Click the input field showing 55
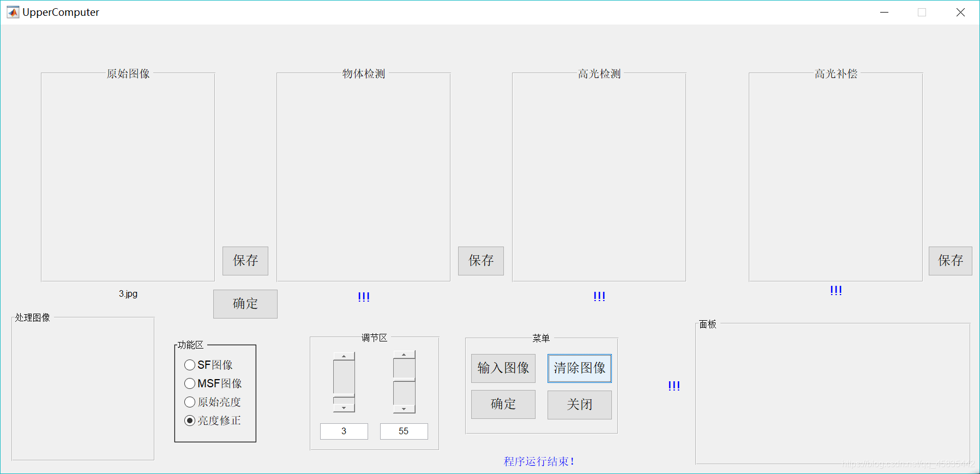 click(404, 431)
